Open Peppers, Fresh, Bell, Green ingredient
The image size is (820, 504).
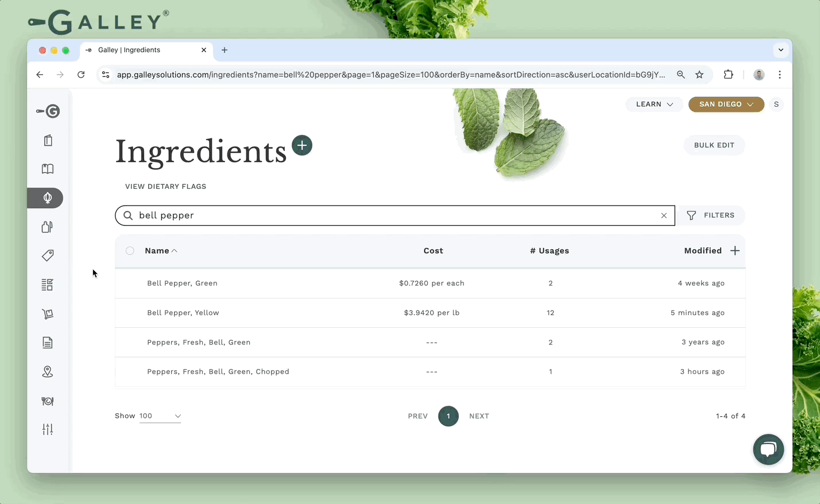(x=199, y=343)
